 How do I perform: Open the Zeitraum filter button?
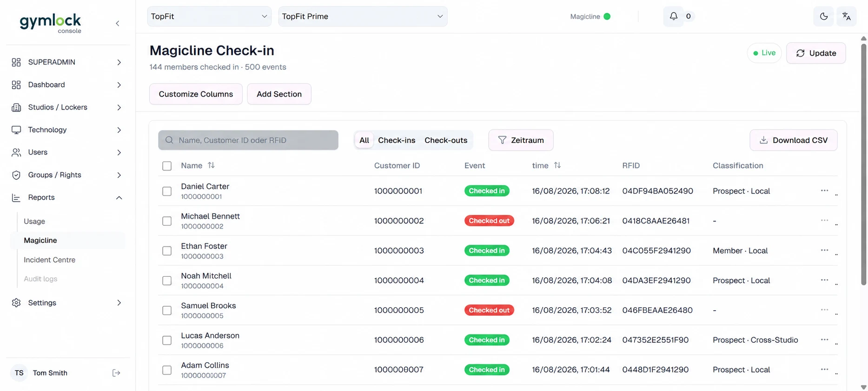point(521,140)
